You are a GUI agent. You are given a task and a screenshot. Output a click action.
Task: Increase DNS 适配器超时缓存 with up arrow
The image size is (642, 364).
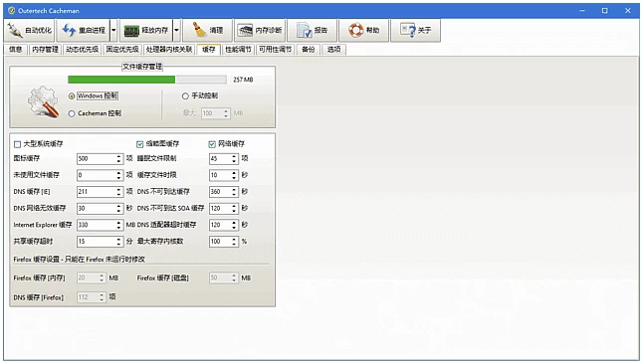point(235,222)
